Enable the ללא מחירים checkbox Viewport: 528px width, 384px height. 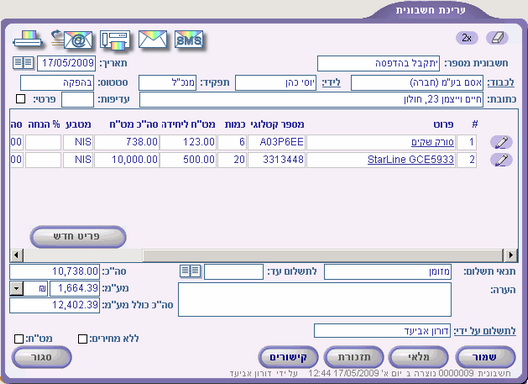point(82,339)
